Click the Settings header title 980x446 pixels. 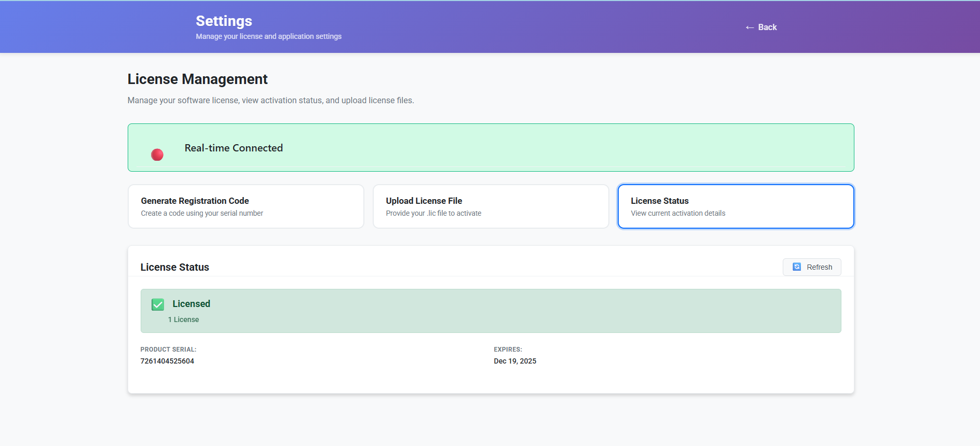point(224,21)
